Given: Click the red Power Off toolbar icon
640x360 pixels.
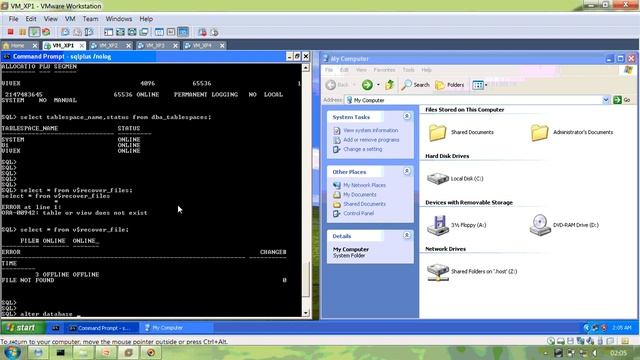Looking at the screenshot, I should pos(11,32).
